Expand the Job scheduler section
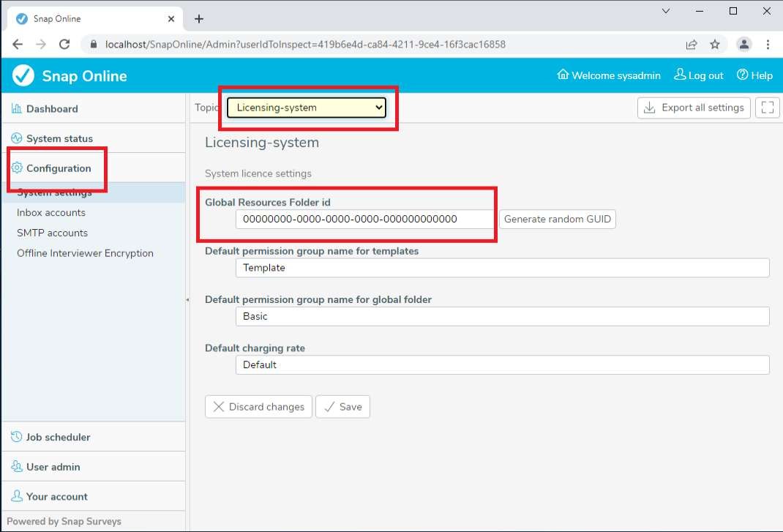 [x=58, y=437]
